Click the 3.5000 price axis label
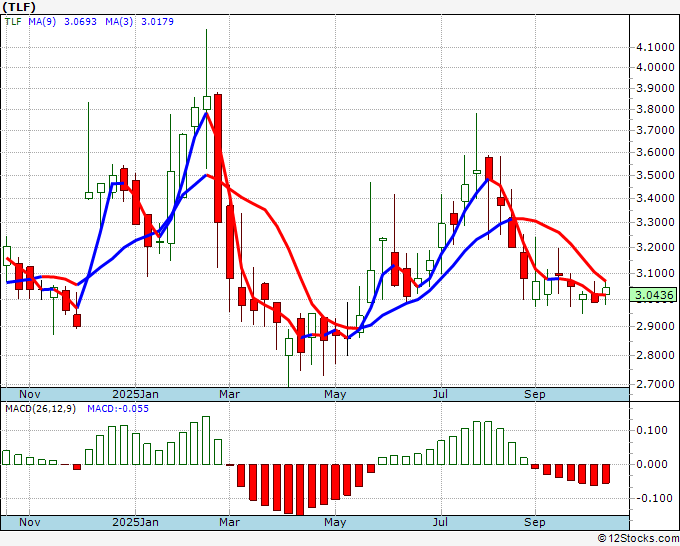 [x=654, y=176]
